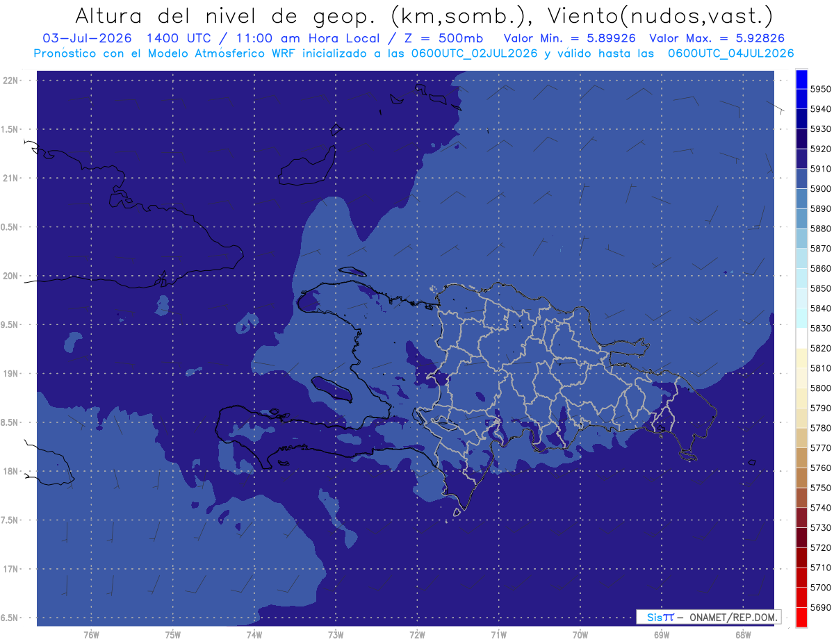The width and height of the screenshot is (834, 644).
Task: Click the "5730" legend value
Action: (x=821, y=527)
